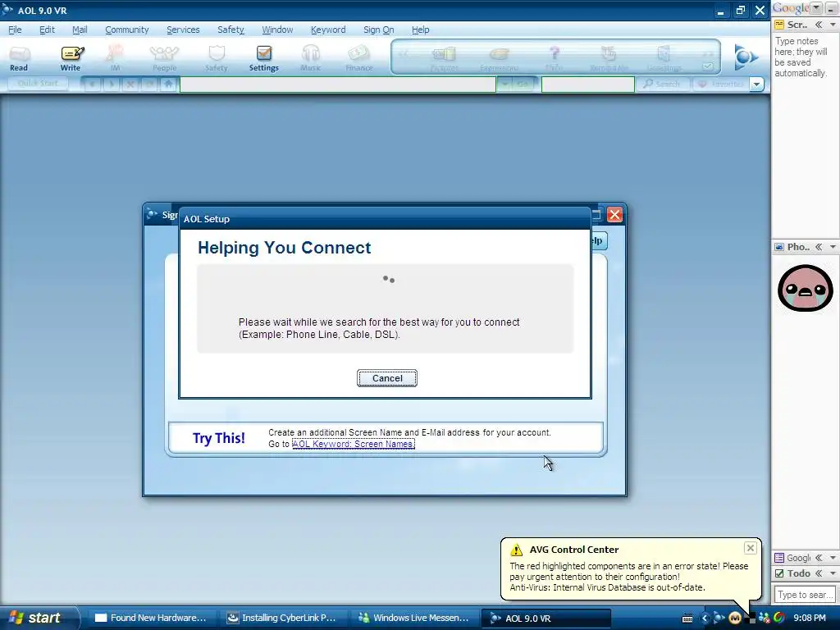The image size is (840, 630).
Task: Click the browser Forward arrow button
Action: (x=112, y=84)
